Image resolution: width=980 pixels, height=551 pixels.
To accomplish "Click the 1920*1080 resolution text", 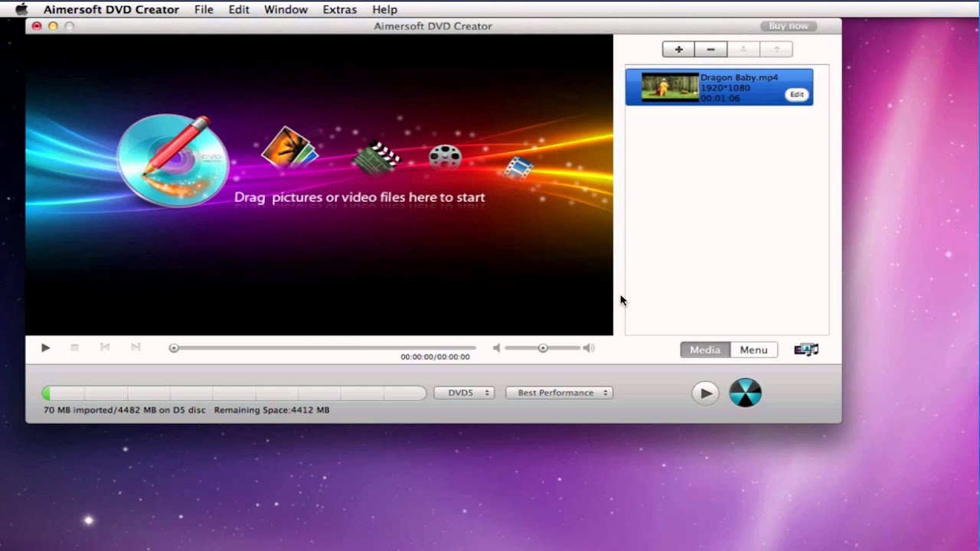I will point(725,88).
